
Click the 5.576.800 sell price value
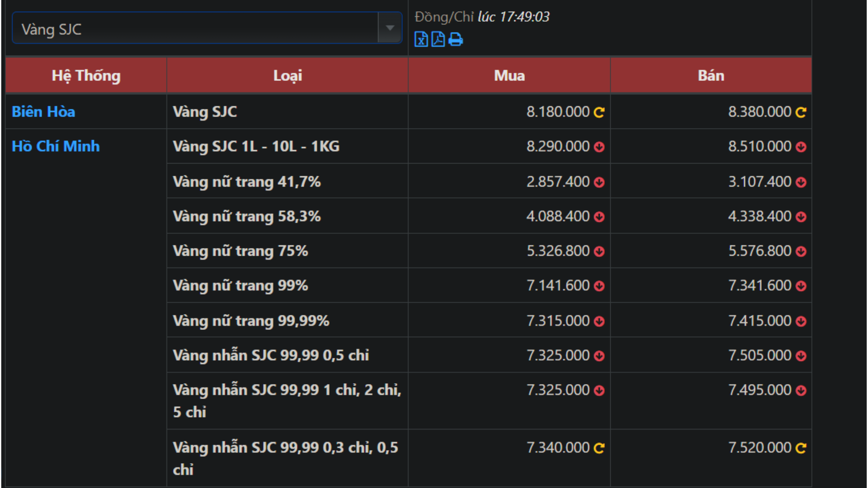tap(759, 251)
